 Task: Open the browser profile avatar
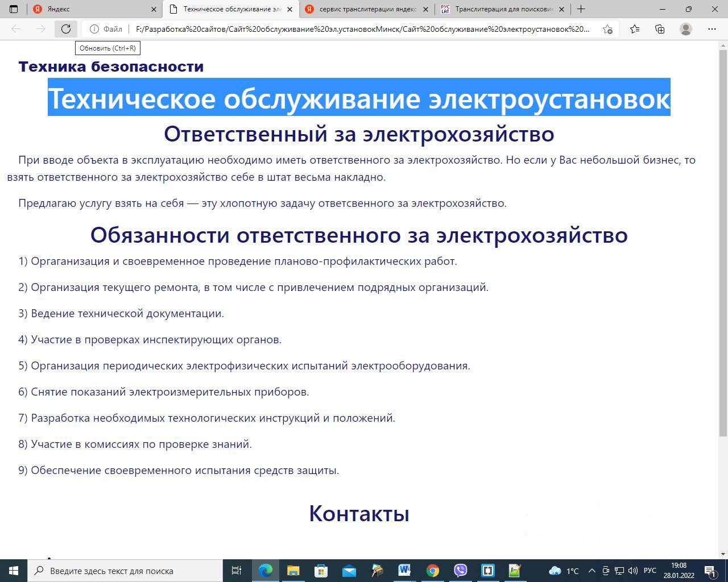(686, 29)
